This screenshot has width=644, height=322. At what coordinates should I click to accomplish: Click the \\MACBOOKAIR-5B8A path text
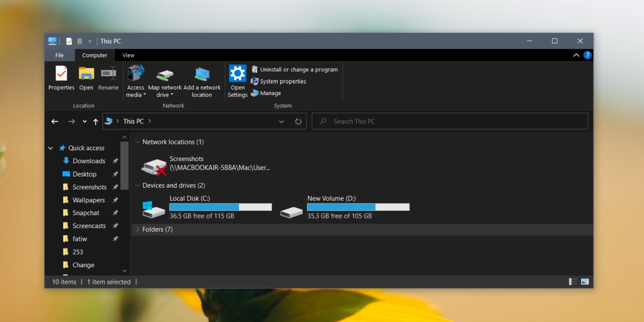point(220,167)
